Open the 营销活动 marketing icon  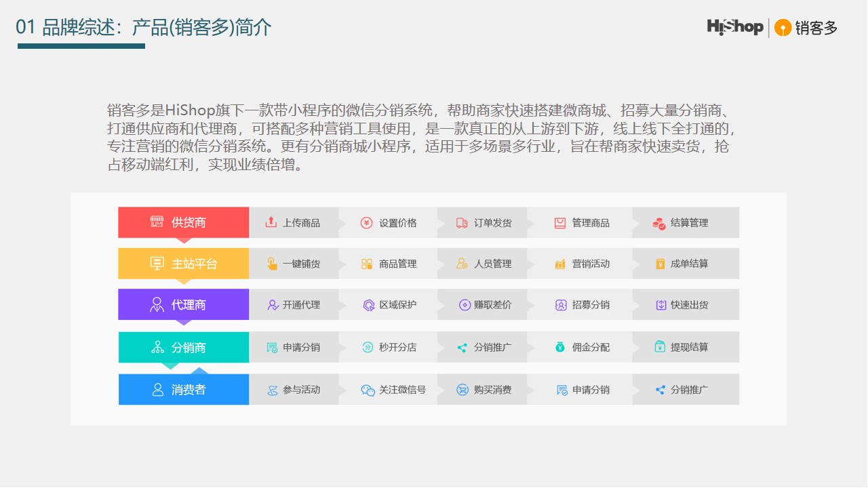(x=559, y=264)
